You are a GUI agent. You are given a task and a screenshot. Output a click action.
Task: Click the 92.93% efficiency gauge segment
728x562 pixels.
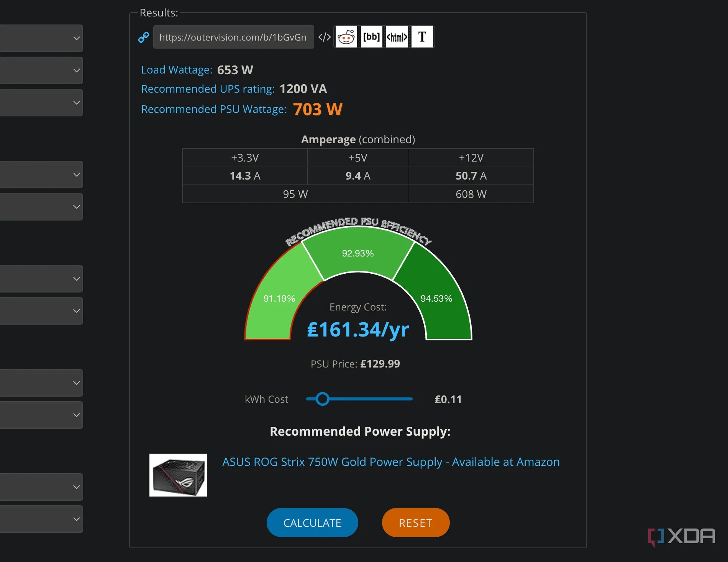click(358, 253)
